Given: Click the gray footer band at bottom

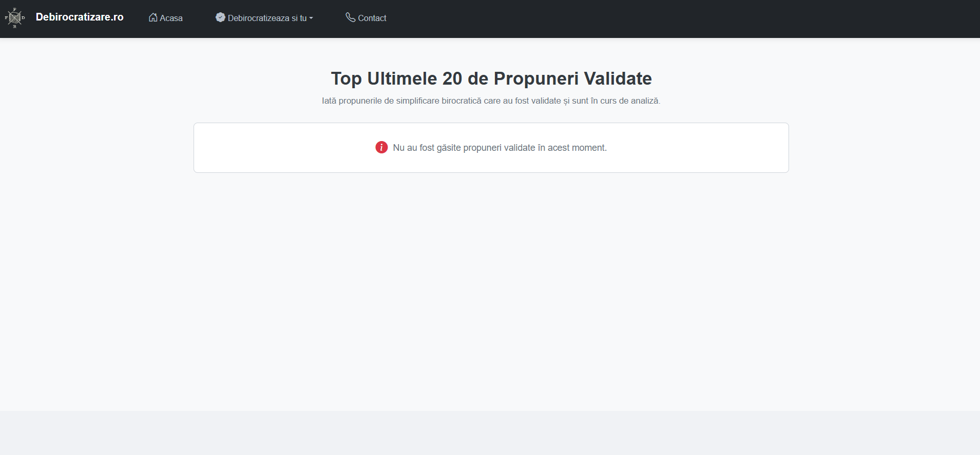Looking at the screenshot, I should click(x=490, y=432).
